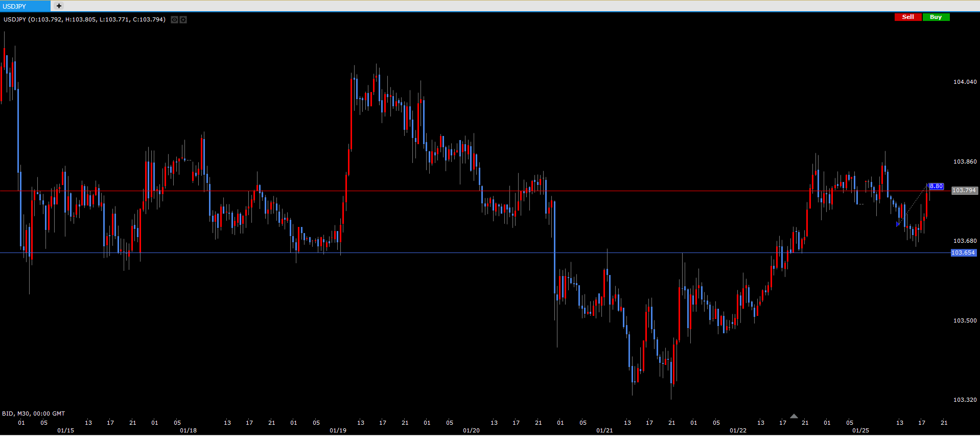Viewport: 980px width, 436px height.
Task: Click the BID, M30 timeframe label
Action: (33, 414)
